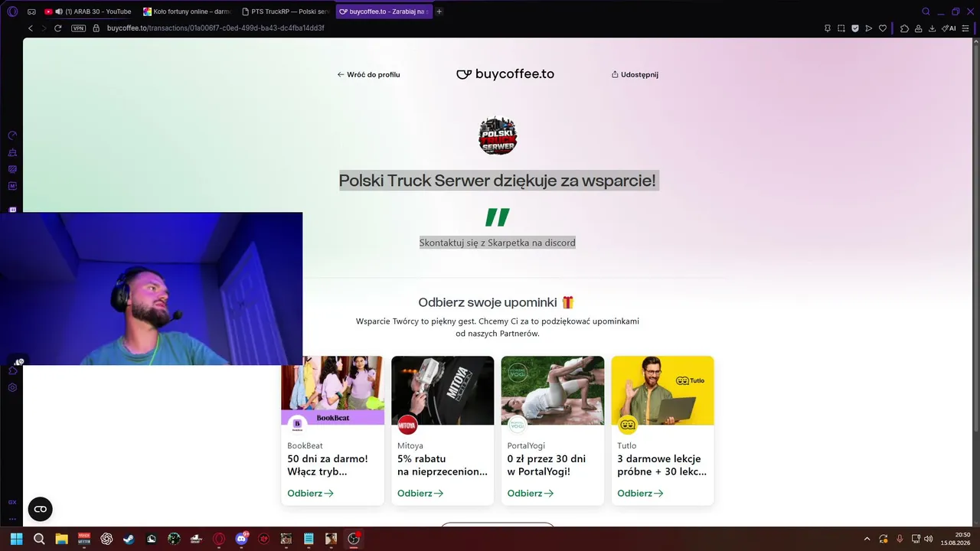Open the Tutlo offer image
980x551 pixels.
coord(662,390)
